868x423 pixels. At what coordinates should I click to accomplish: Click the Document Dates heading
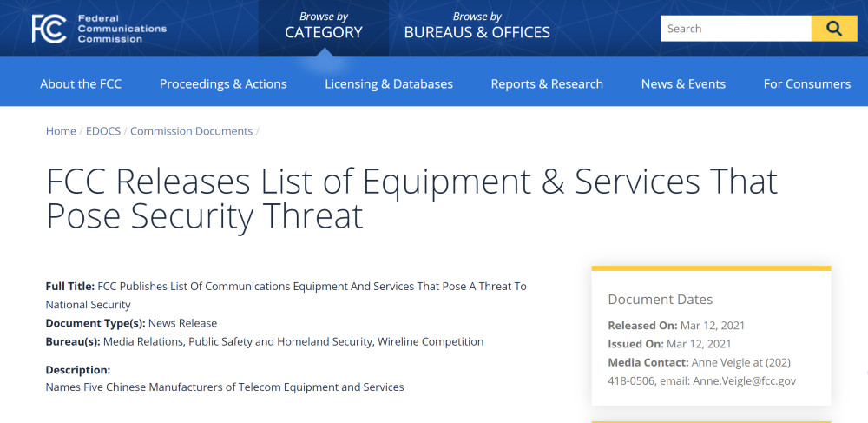(661, 300)
